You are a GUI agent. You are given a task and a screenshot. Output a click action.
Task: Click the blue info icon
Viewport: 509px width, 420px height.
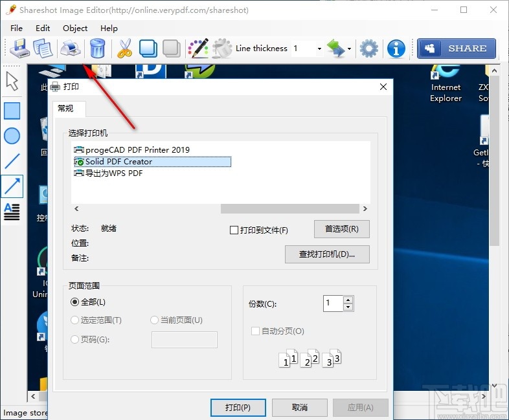[x=396, y=49]
